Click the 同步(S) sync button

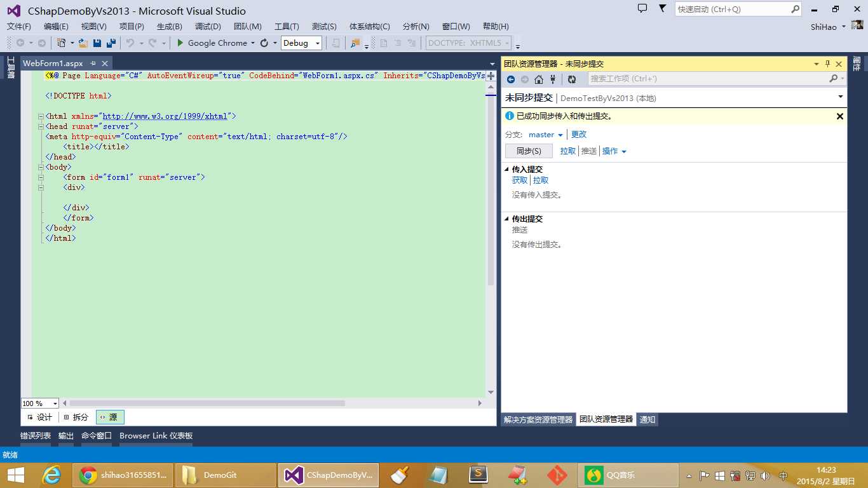(x=529, y=151)
